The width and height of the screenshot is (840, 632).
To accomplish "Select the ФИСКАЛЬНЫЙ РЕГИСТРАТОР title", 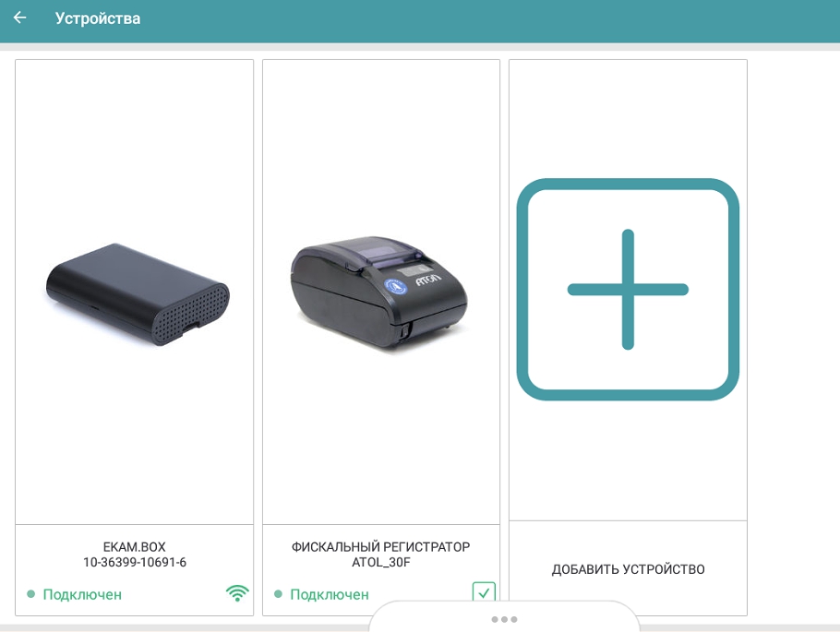I will (381, 547).
